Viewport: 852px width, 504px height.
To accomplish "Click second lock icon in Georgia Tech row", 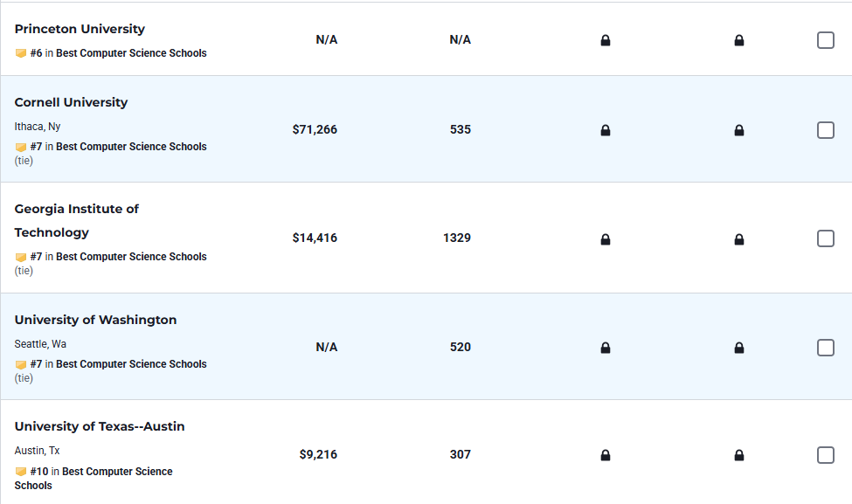I will pos(739,238).
